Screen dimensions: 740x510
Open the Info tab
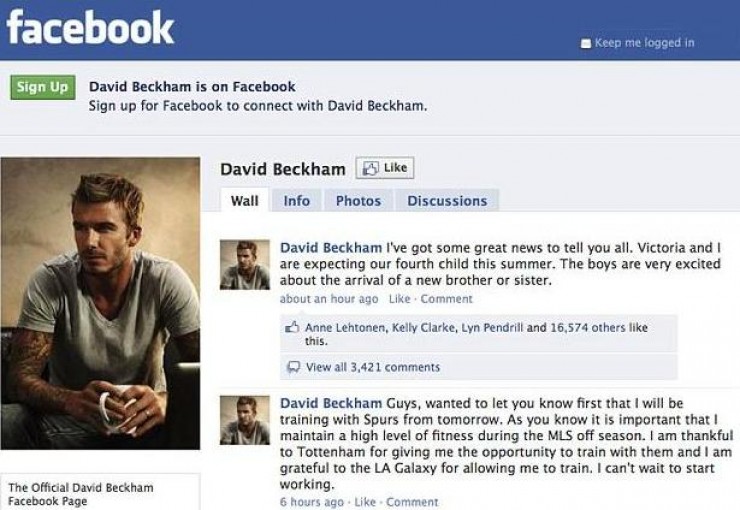click(x=296, y=201)
